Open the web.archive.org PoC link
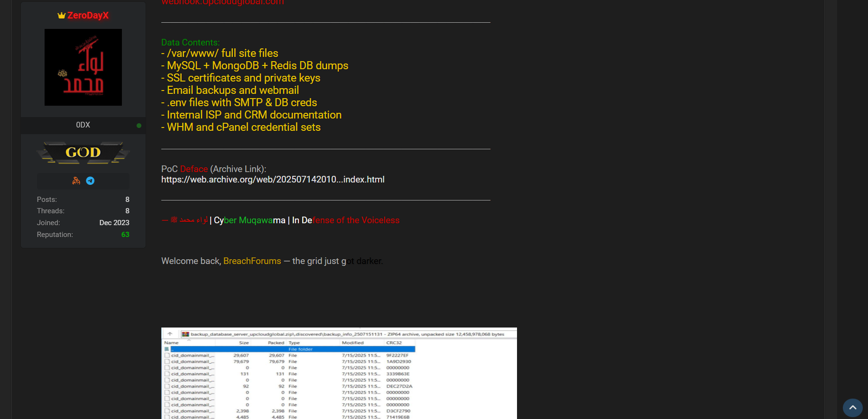 coord(273,180)
